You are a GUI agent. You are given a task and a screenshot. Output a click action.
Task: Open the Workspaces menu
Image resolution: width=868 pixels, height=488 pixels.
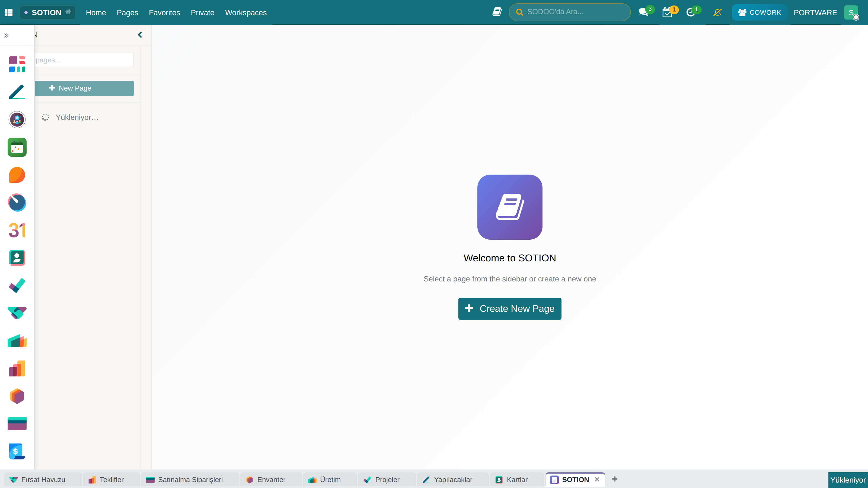[x=246, y=12]
